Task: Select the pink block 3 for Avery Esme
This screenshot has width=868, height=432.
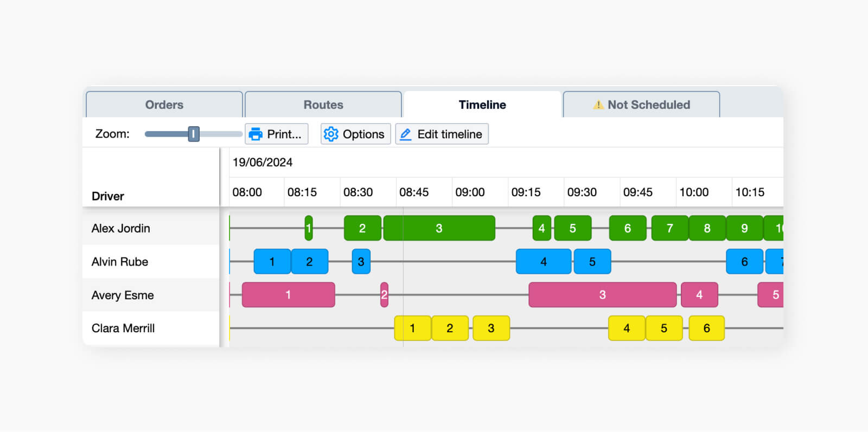Action: (602, 295)
